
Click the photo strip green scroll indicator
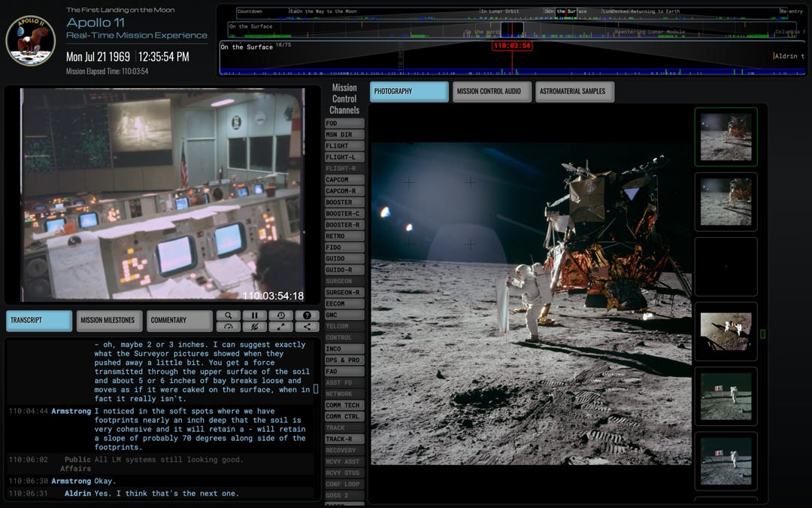click(763, 334)
